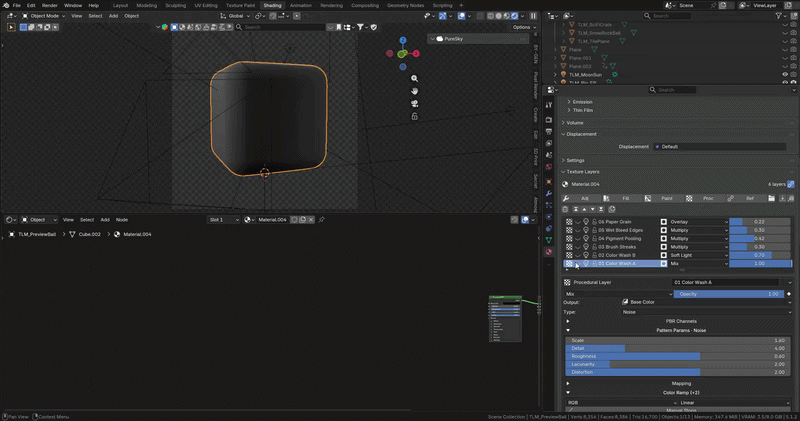Open the View Layer properties tab icon
The width and height of the screenshot is (800, 421).
pos(549,143)
